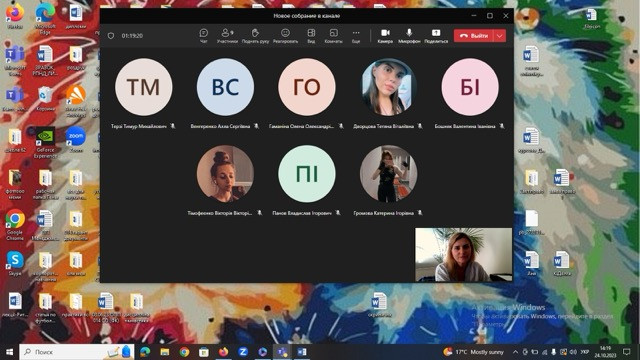The width and height of the screenshot is (640, 360).
Task: Click the Raise hand icon
Action: coord(255,36)
